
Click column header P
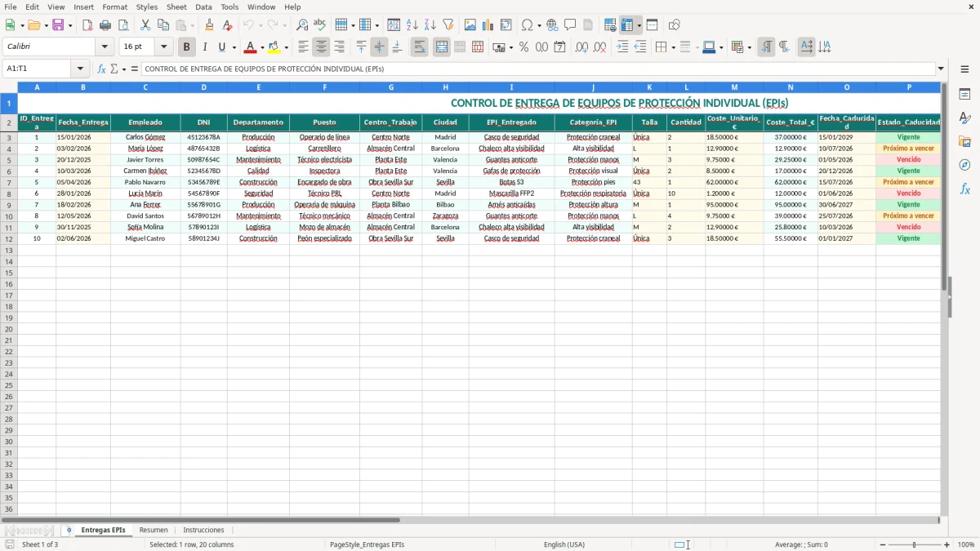908,87
